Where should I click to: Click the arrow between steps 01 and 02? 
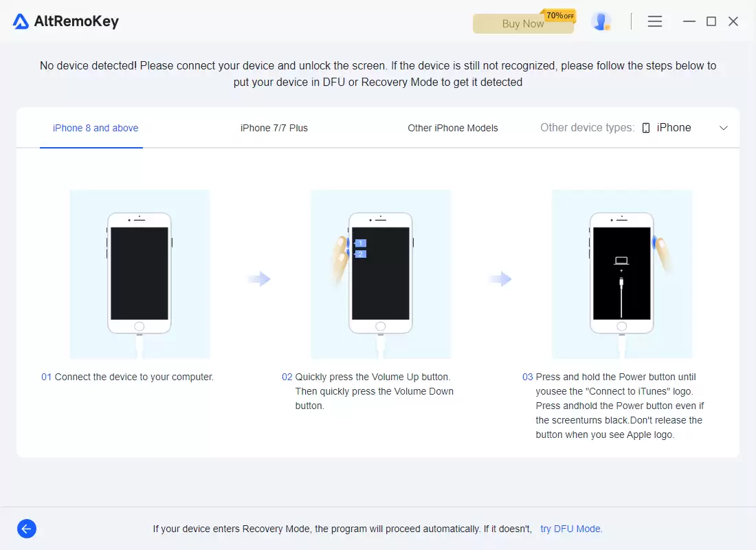pyautogui.click(x=259, y=278)
